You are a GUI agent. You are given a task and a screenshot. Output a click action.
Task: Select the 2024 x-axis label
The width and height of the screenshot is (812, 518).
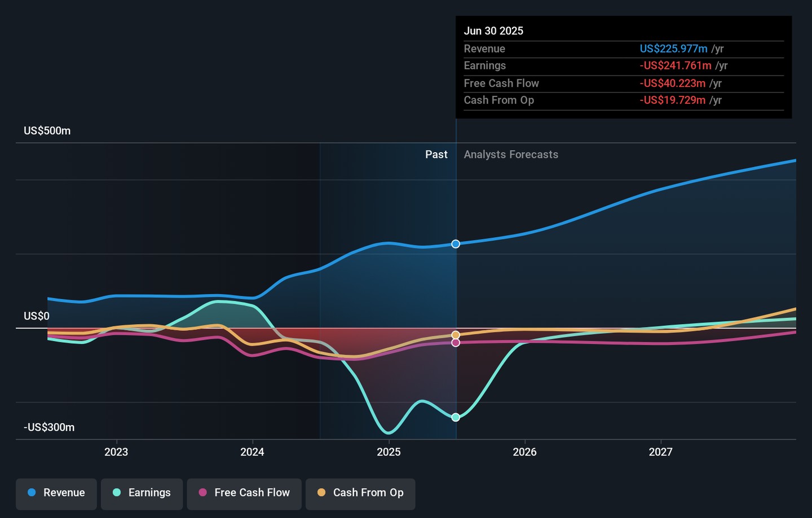point(252,452)
